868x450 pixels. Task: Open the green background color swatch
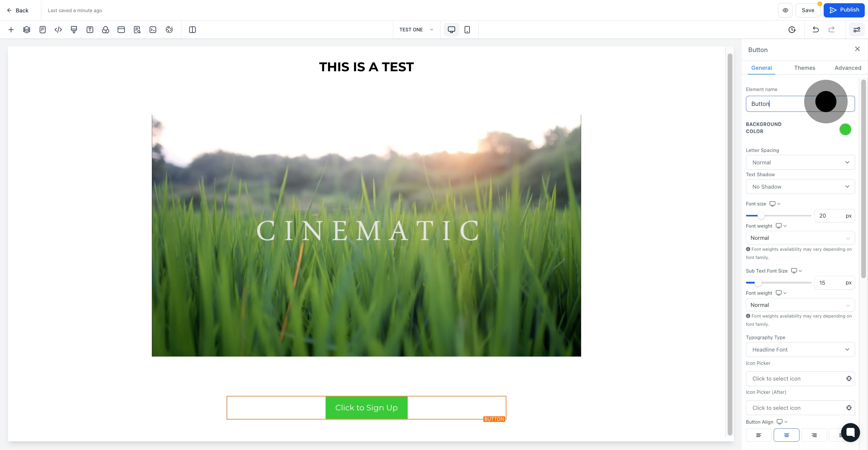(845, 130)
